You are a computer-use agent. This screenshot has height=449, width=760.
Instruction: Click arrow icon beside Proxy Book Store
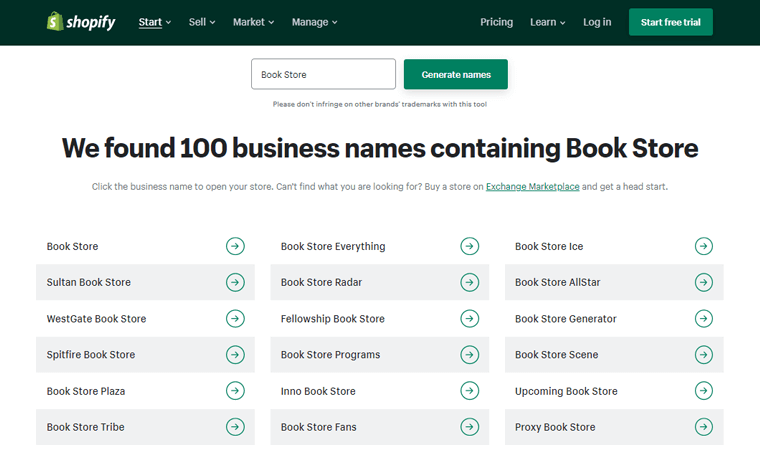(x=703, y=427)
